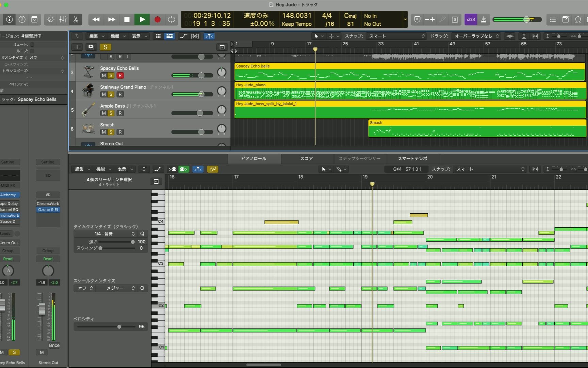The width and height of the screenshot is (588, 368).
Task: Start recording with the red Record button
Action: pos(157,19)
